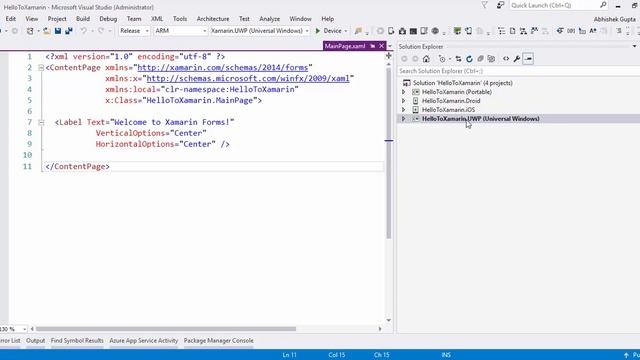The height and width of the screenshot is (360, 640).
Task: Open the document tab list dropdown
Action: [x=390, y=46]
